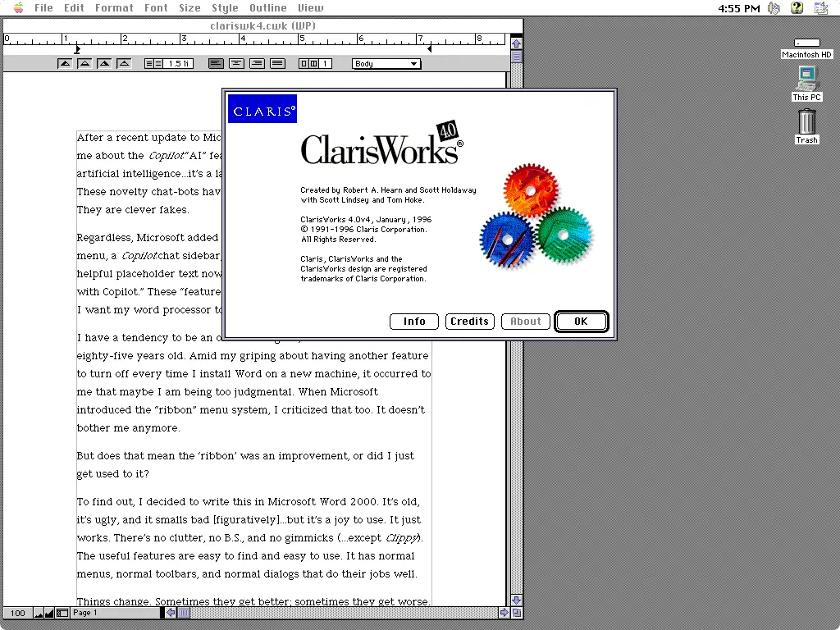Image resolution: width=840 pixels, height=630 pixels.
Task: Open the Format menu
Action: tap(114, 8)
